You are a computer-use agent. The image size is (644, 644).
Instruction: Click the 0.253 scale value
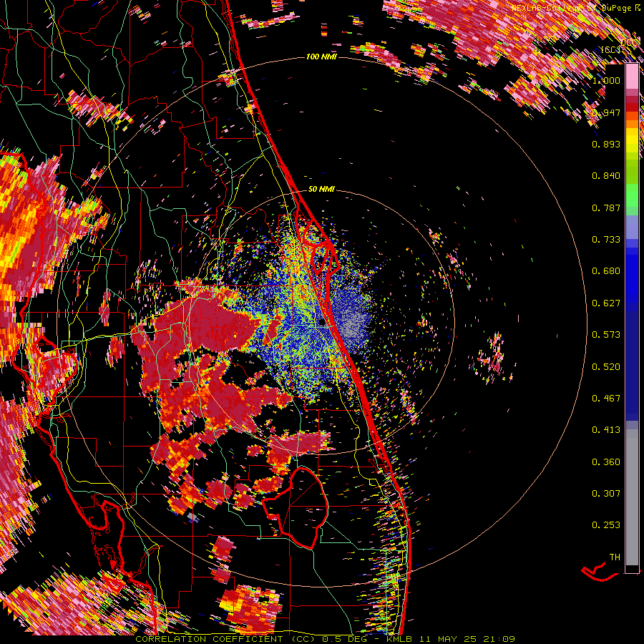click(x=606, y=525)
